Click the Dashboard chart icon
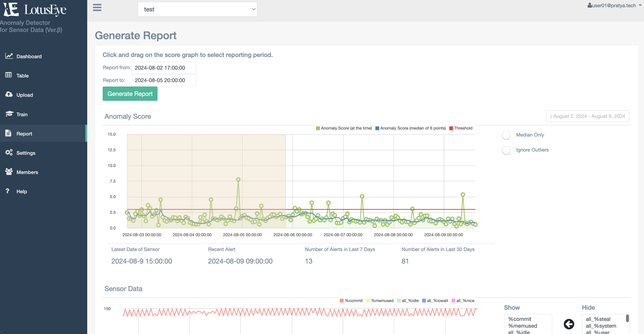644x334 pixels. pyautogui.click(x=9, y=56)
